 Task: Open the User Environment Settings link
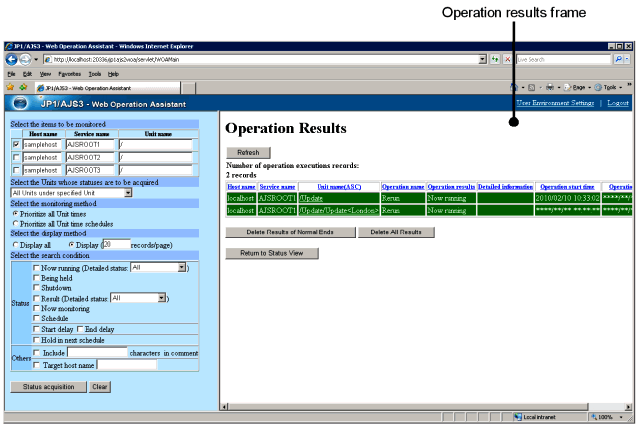(555, 104)
